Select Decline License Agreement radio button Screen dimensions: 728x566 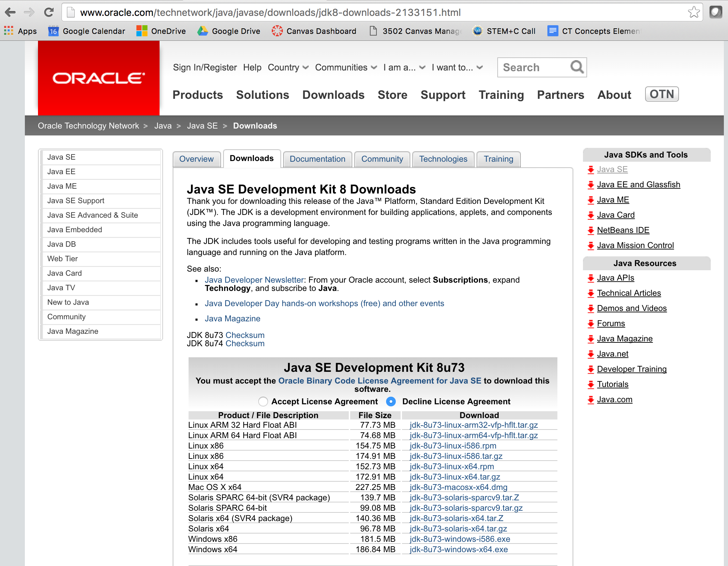(x=391, y=402)
